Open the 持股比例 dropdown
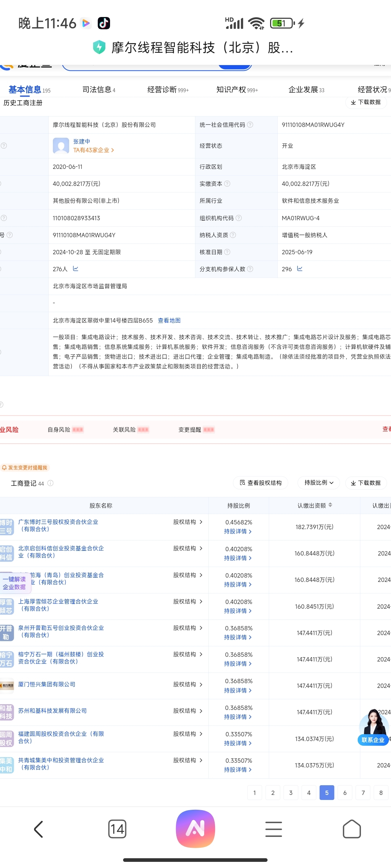This screenshot has height=868, width=391. [319, 483]
